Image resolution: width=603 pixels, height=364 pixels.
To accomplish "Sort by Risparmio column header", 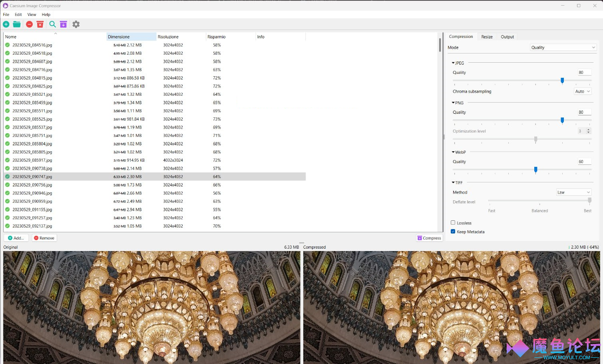I will point(231,37).
